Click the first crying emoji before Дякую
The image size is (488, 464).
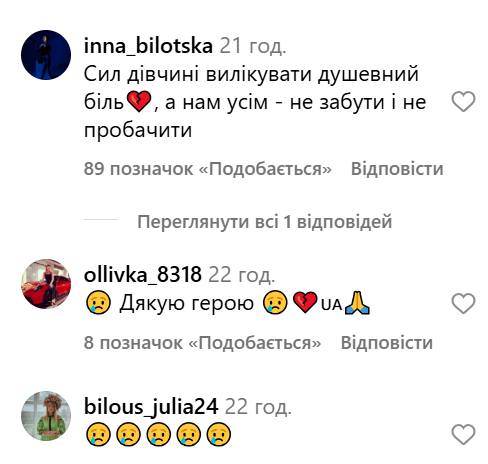(x=98, y=303)
